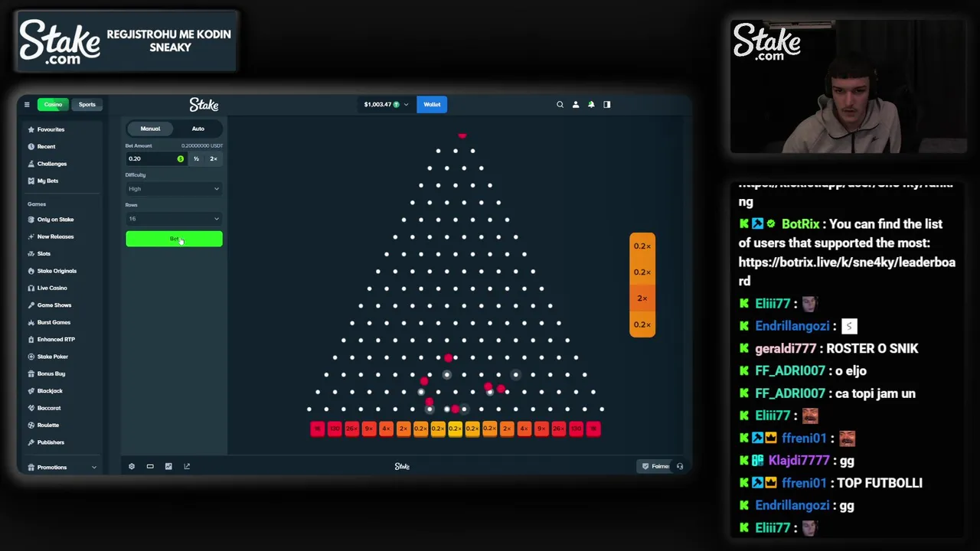Viewport: 980px width, 551px height.
Task: Open game settings gear icon
Action: 132,466
